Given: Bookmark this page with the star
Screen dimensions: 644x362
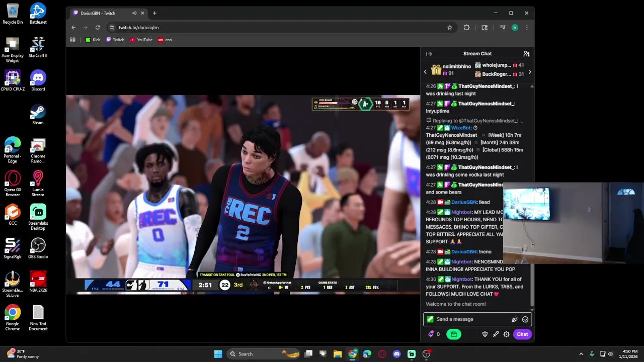Looking at the screenshot, I should (x=450, y=28).
